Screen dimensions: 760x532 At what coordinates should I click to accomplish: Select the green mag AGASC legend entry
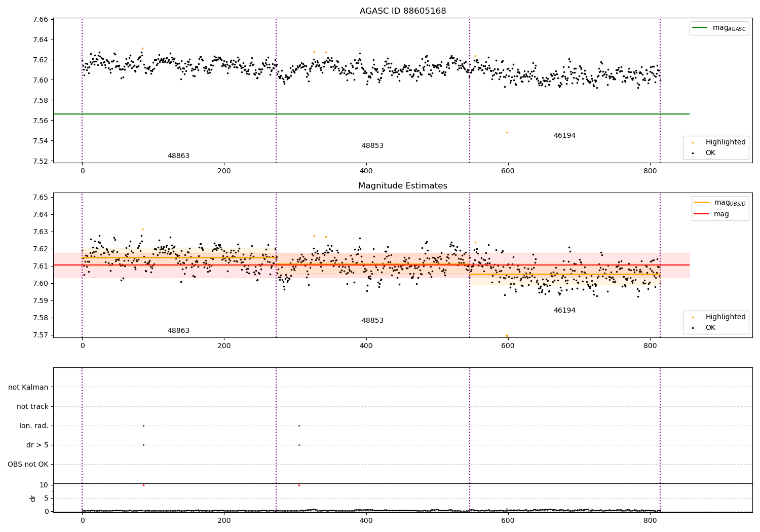coord(719,28)
